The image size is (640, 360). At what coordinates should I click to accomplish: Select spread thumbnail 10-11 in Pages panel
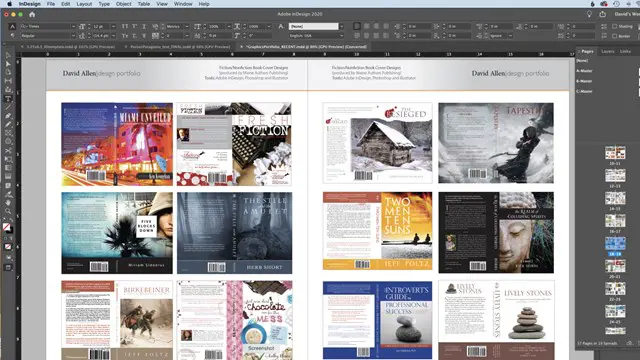[615, 153]
